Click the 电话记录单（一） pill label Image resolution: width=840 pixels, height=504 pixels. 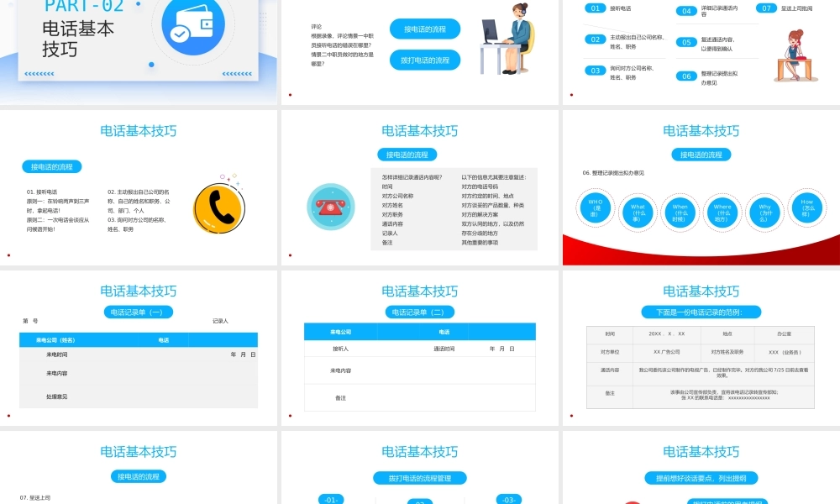point(139,312)
